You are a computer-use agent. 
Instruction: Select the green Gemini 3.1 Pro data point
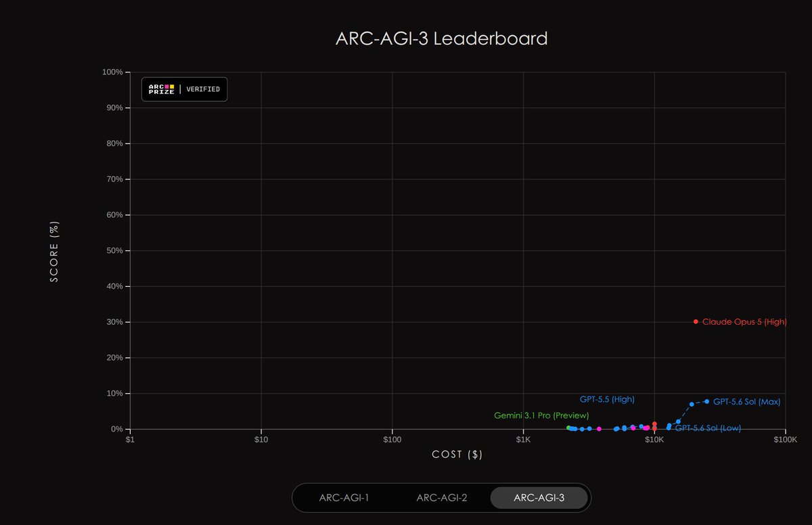point(568,428)
